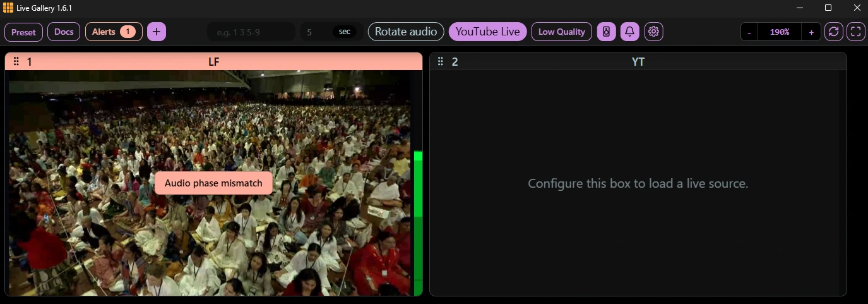Image resolution: width=868 pixels, height=304 pixels.
Task: Click the number 2 label of box YT
Action: (x=455, y=61)
